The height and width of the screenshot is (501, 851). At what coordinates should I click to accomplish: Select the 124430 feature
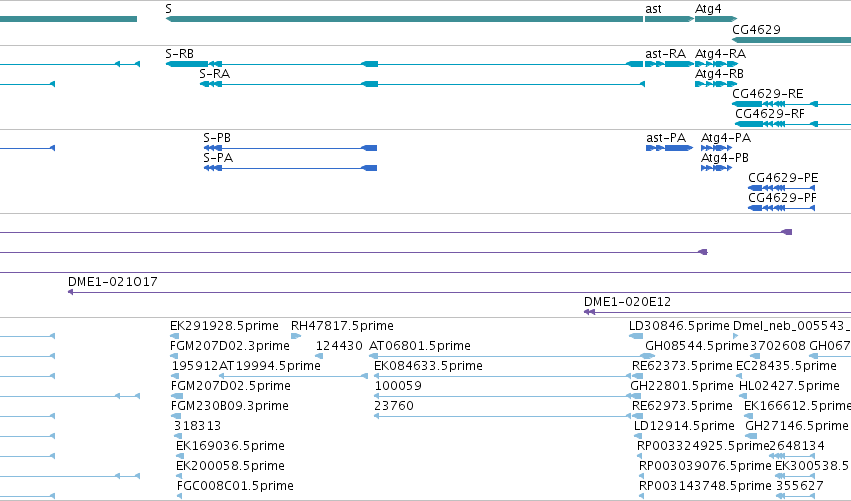[320, 356]
